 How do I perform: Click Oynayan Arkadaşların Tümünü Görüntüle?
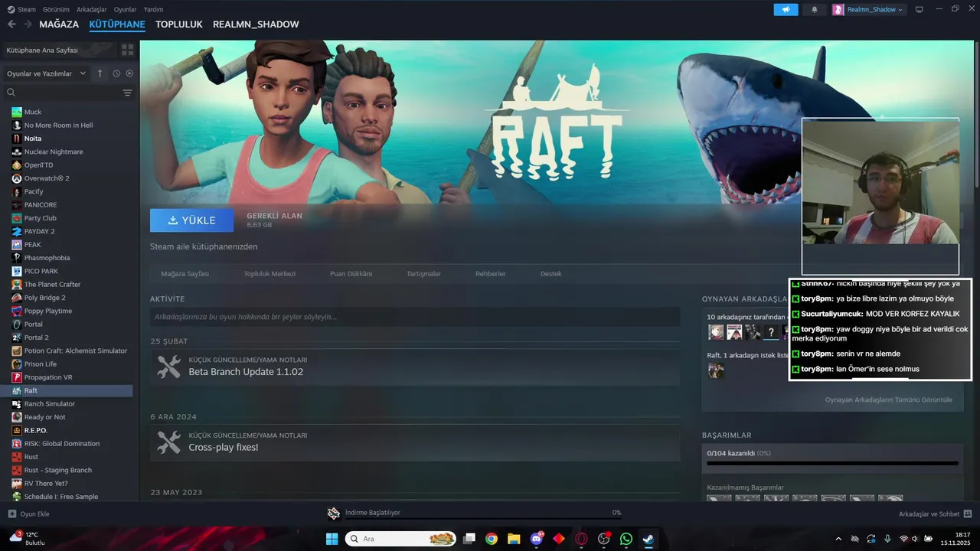(888, 399)
